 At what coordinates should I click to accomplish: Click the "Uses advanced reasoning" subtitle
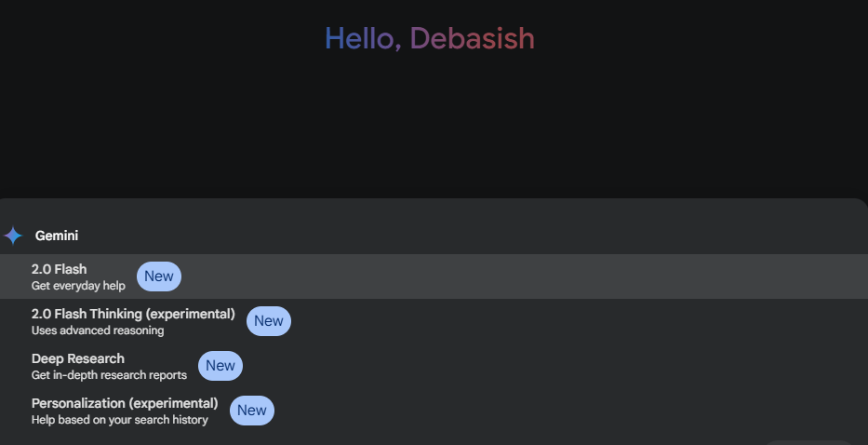pyautogui.click(x=98, y=330)
